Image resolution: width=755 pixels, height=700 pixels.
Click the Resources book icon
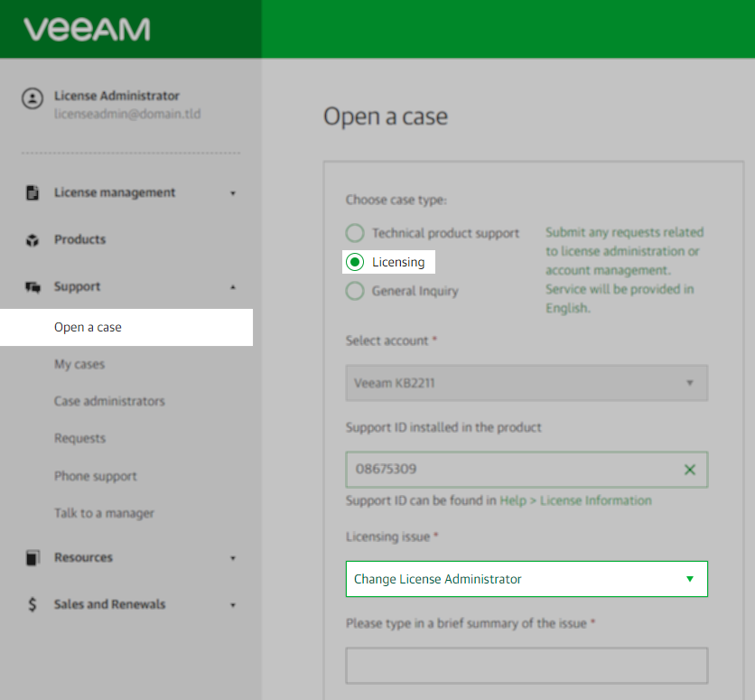click(33, 557)
